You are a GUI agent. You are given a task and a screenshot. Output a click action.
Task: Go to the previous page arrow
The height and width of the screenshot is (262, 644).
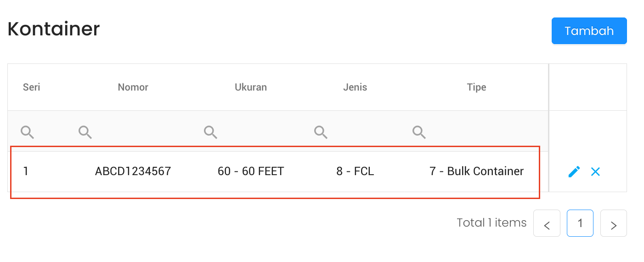(x=547, y=223)
